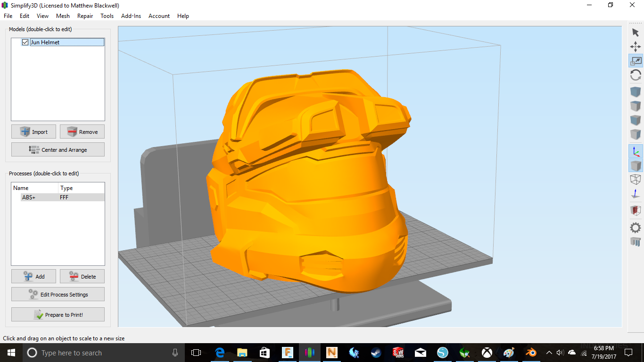This screenshot has height=362, width=644.
Task: Launch Blender from the taskbar
Action: (531, 353)
